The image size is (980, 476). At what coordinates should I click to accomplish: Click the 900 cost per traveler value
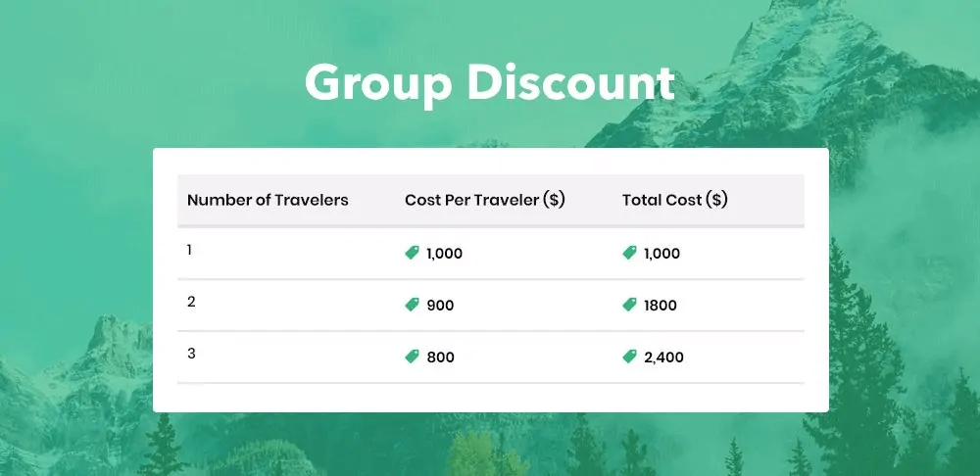(440, 306)
